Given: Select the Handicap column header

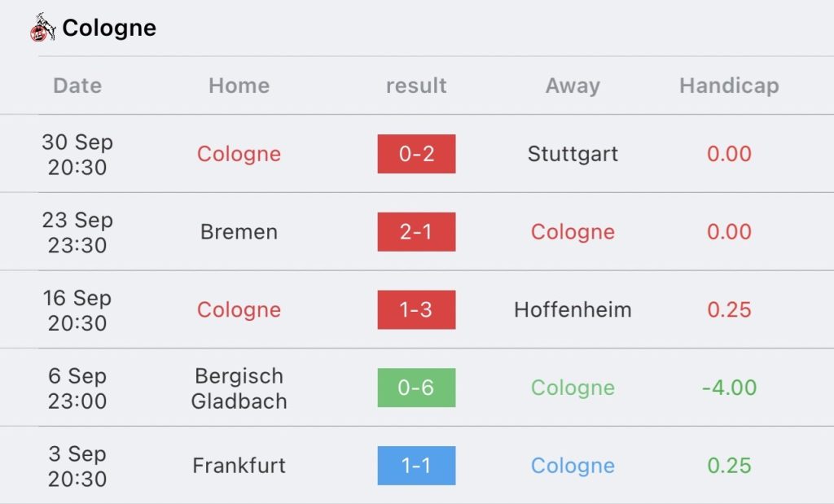Looking at the screenshot, I should 729,85.
